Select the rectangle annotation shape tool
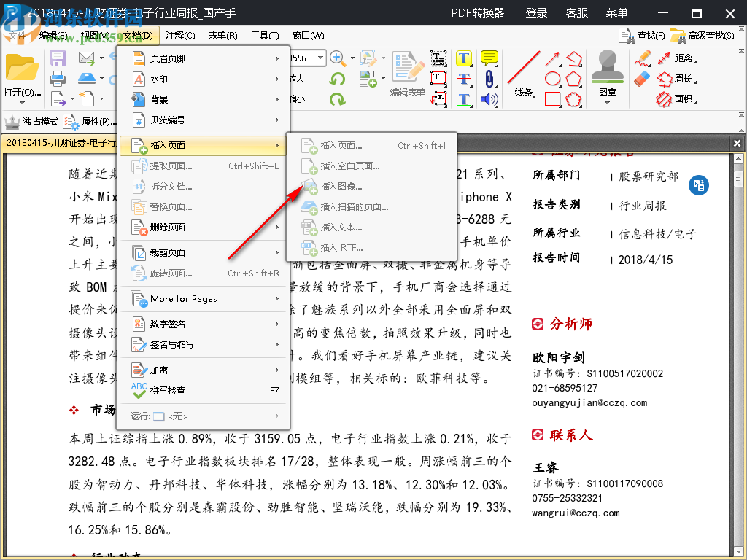 point(552,98)
